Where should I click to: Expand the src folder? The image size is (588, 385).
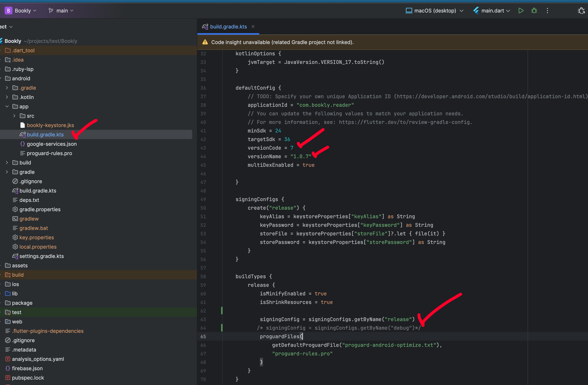pyautogui.click(x=14, y=116)
